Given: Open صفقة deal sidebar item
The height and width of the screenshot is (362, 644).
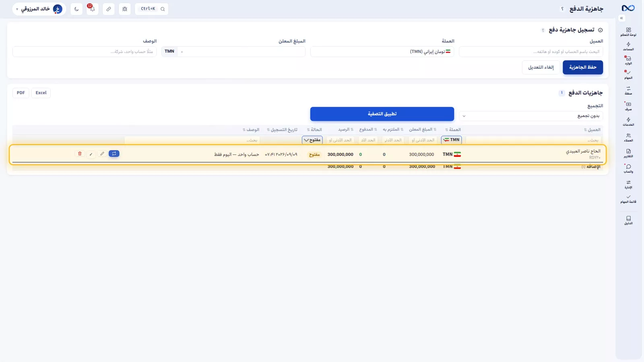Looking at the screenshot, I should pos(628,90).
